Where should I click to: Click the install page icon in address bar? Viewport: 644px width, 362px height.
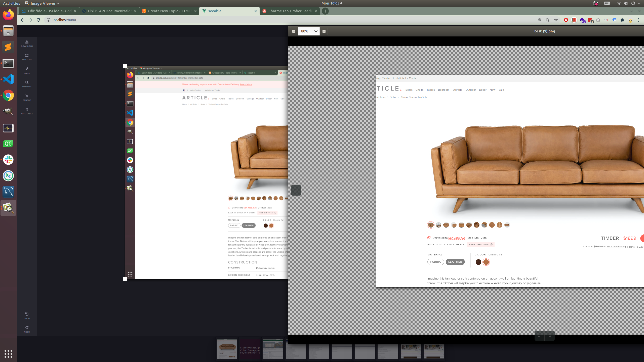pos(548,20)
